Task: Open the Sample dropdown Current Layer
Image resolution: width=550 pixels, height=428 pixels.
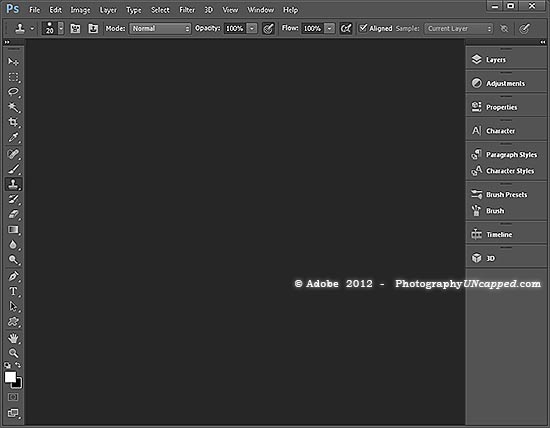Action: tap(459, 28)
